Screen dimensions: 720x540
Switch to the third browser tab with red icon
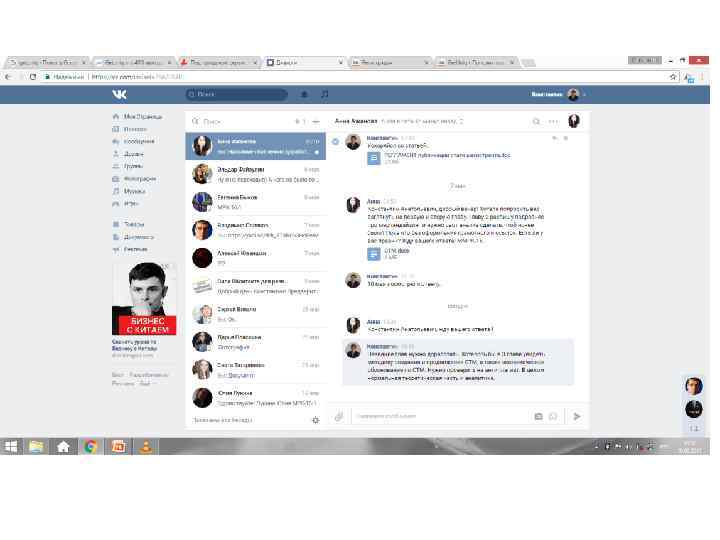point(219,62)
